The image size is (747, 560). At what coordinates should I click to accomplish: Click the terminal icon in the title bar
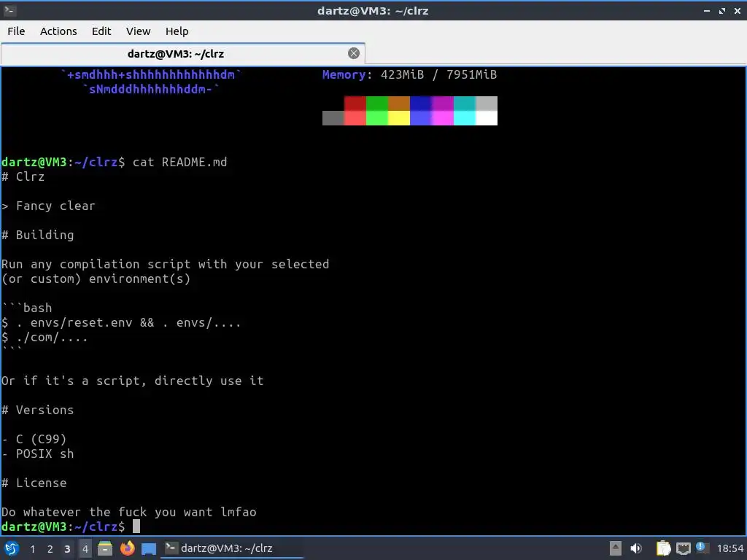[10, 10]
